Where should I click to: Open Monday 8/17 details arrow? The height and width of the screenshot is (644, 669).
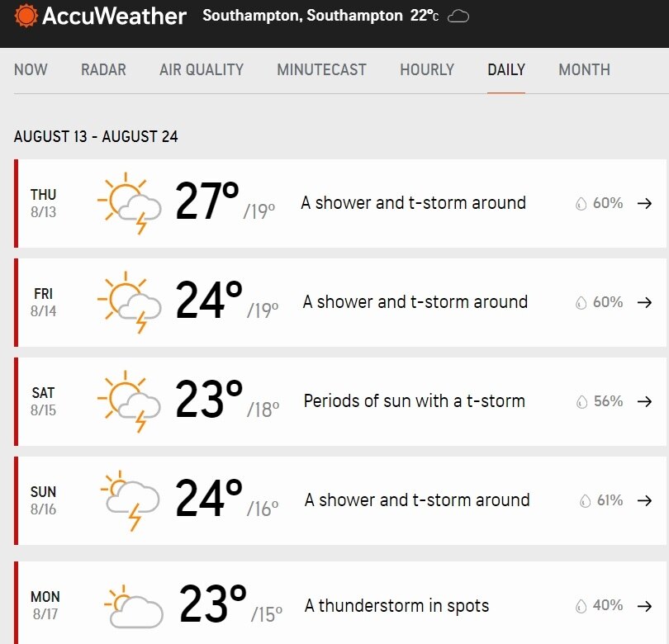click(x=645, y=606)
